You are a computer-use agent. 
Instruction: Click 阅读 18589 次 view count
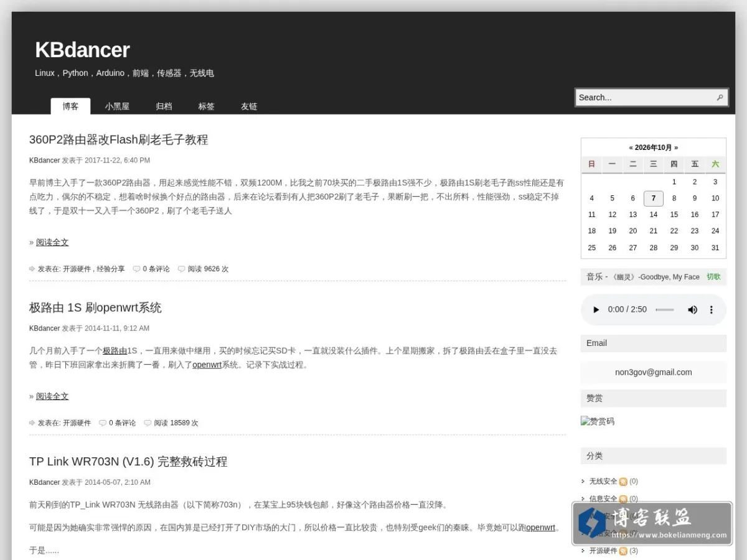176,422
